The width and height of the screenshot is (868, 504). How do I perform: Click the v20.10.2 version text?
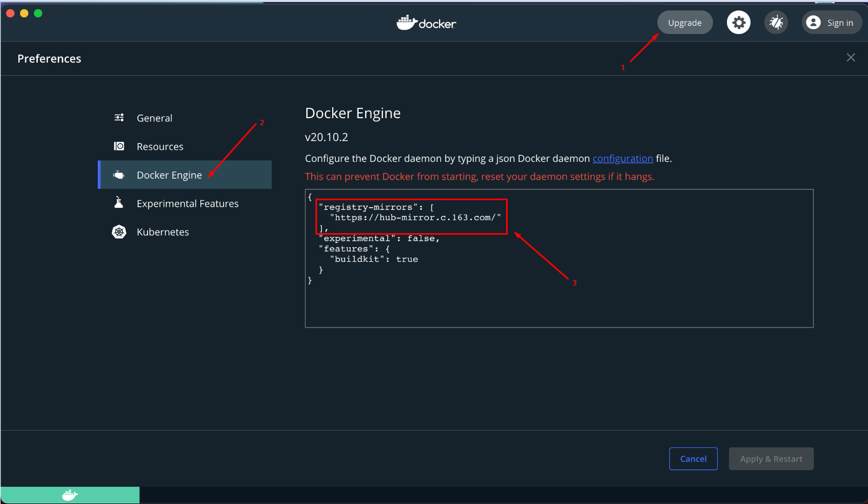tap(327, 137)
